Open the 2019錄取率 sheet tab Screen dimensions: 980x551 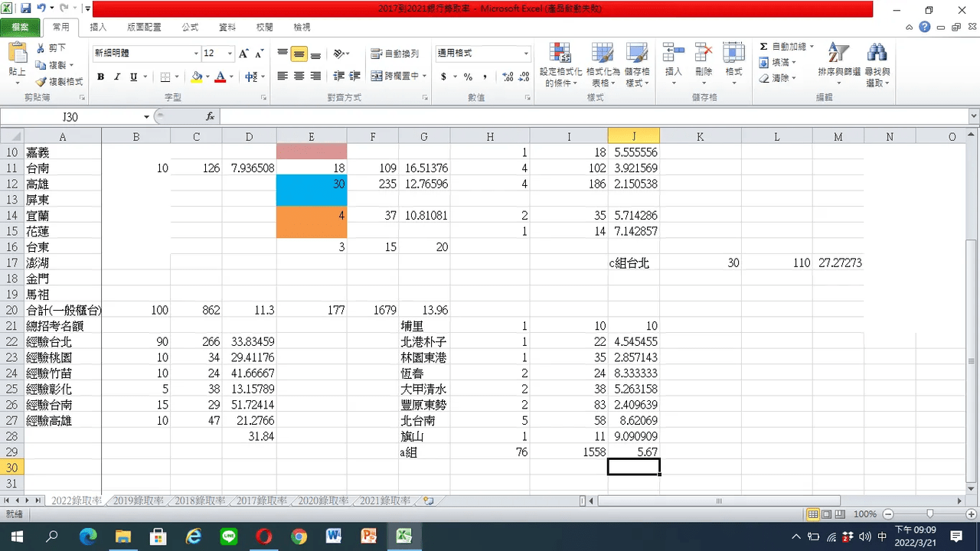coord(138,500)
